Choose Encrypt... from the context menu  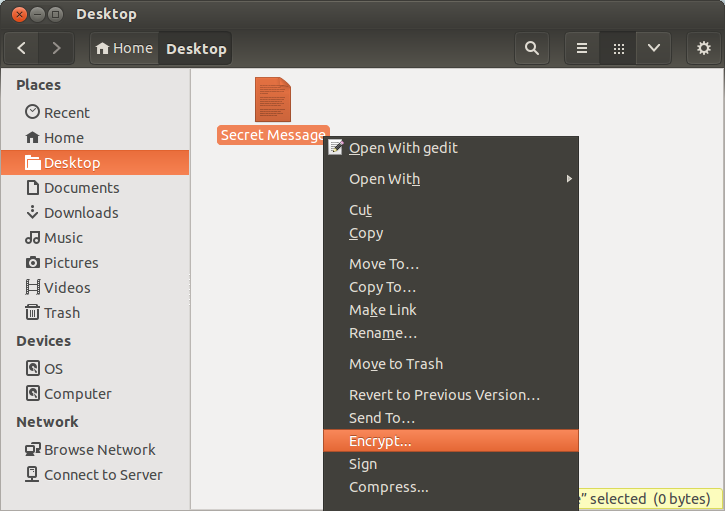(380, 441)
